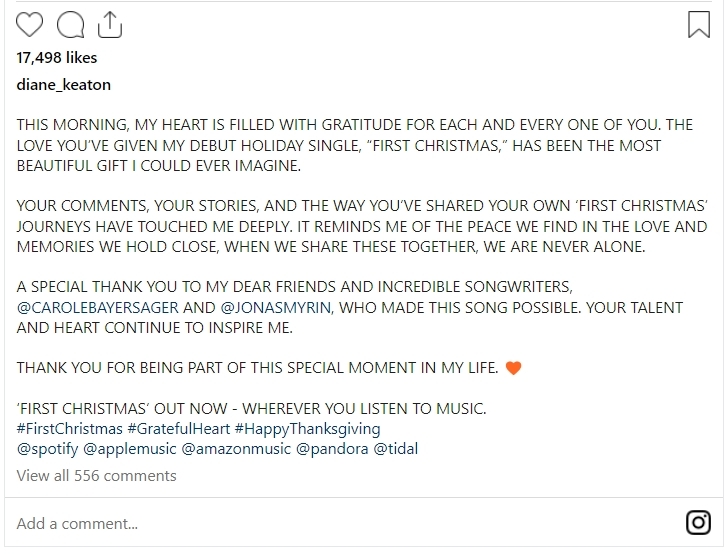
Task: Click the orange heart emoji in caption
Action: click(514, 368)
